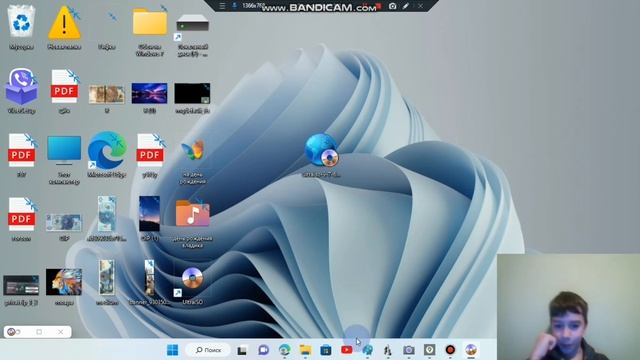This screenshot has width=640, height=360.
Task: Switch to the Bandicam red record taskbar icon
Action: pyautogui.click(x=450, y=350)
